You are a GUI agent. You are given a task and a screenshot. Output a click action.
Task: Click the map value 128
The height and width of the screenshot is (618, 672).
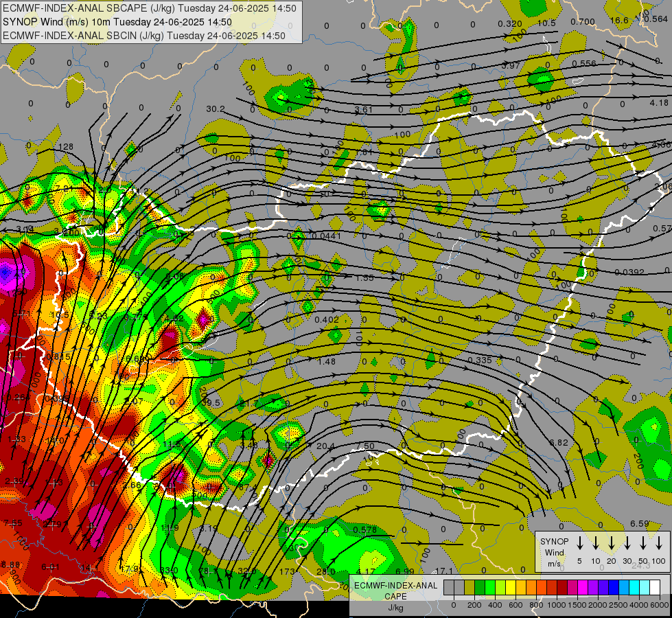66,147
